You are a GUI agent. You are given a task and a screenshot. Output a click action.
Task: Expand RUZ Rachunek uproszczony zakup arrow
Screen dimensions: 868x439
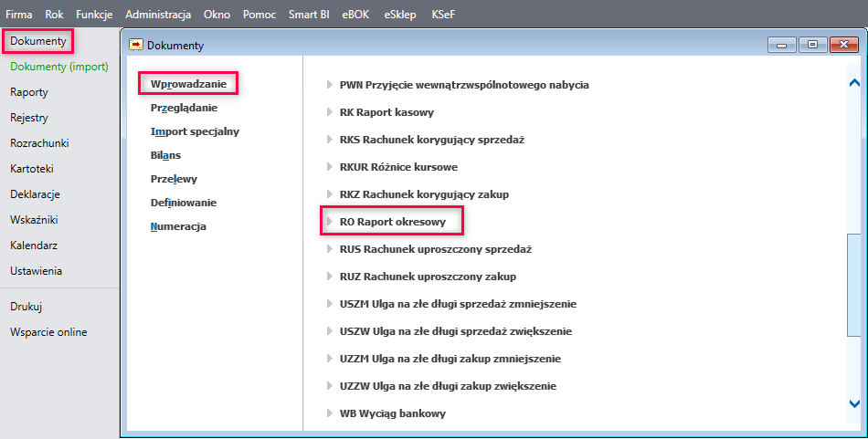coord(329,277)
